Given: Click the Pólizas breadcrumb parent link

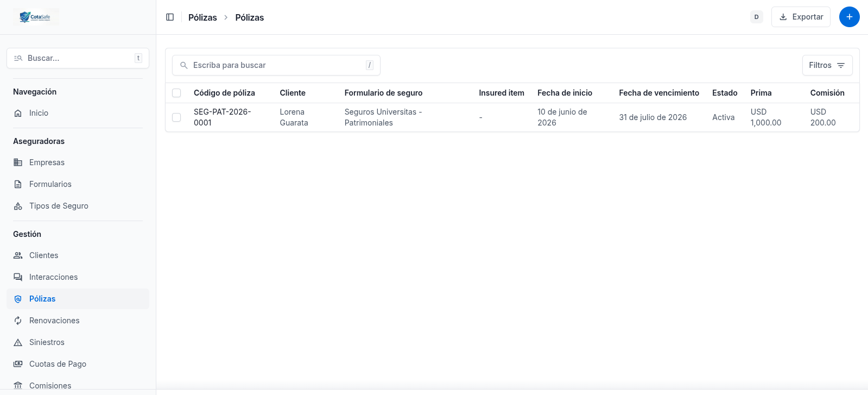Looking at the screenshot, I should click(202, 17).
